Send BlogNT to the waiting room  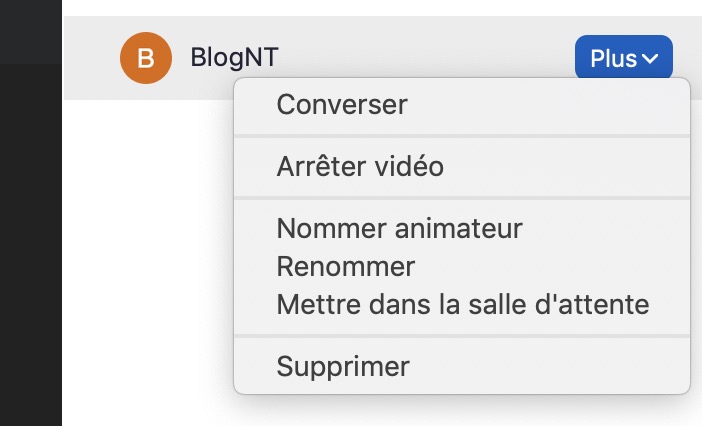[x=463, y=304]
